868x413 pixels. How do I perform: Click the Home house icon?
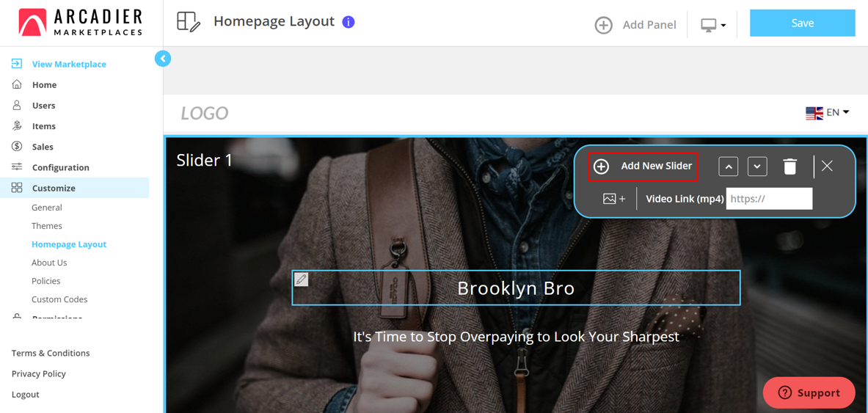pyautogui.click(x=17, y=84)
